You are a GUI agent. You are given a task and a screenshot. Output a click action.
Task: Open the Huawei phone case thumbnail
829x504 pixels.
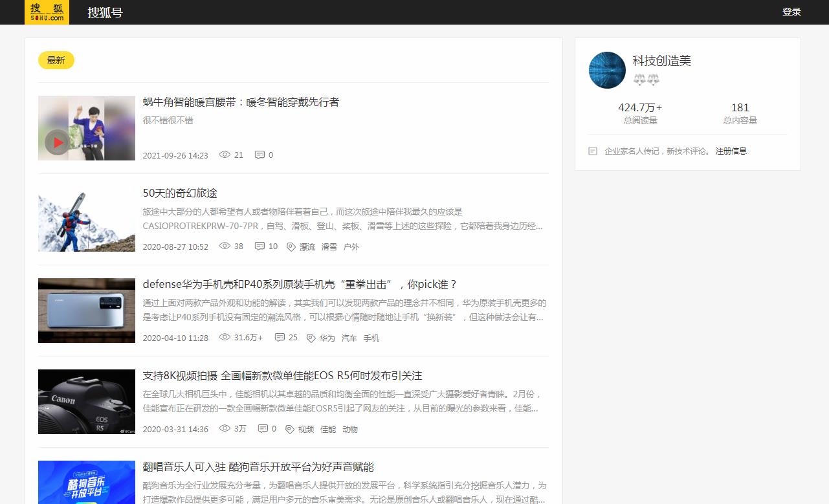(x=87, y=311)
